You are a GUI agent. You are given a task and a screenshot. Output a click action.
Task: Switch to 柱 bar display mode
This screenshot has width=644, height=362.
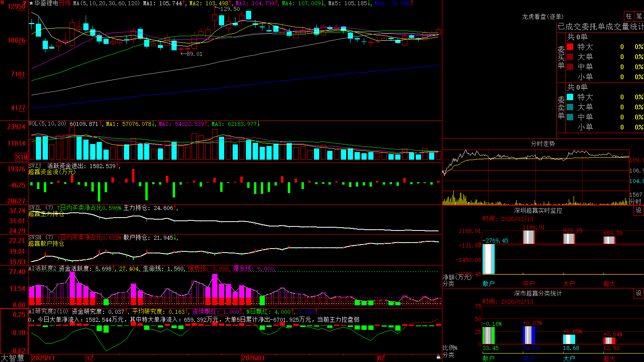tap(629, 16)
